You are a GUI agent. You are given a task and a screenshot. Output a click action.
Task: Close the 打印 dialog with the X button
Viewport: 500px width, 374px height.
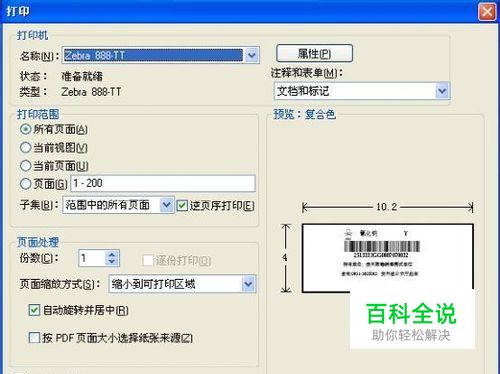pyautogui.click(x=487, y=12)
